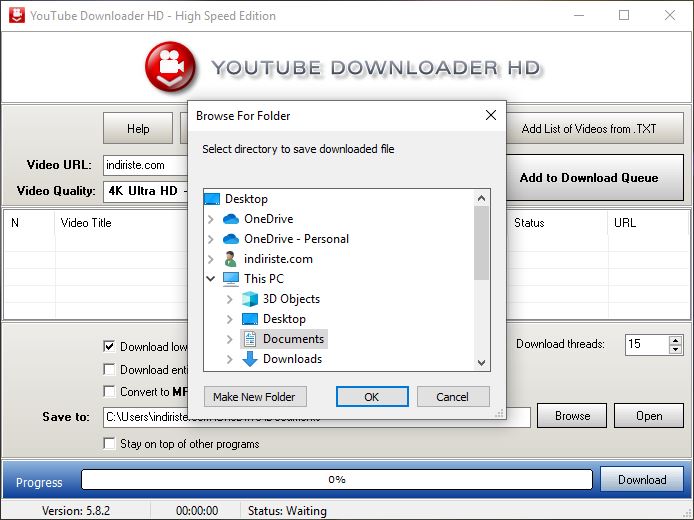The width and height of the screenshot is (694, 520).
Task: Click the URL column header
Action: point(625,223)
